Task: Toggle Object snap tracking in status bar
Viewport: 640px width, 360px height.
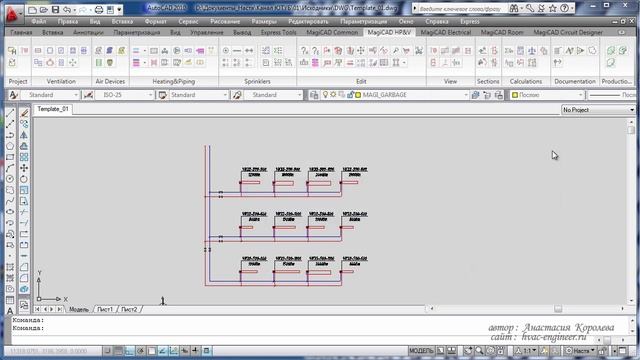Action: click(162, 351)
